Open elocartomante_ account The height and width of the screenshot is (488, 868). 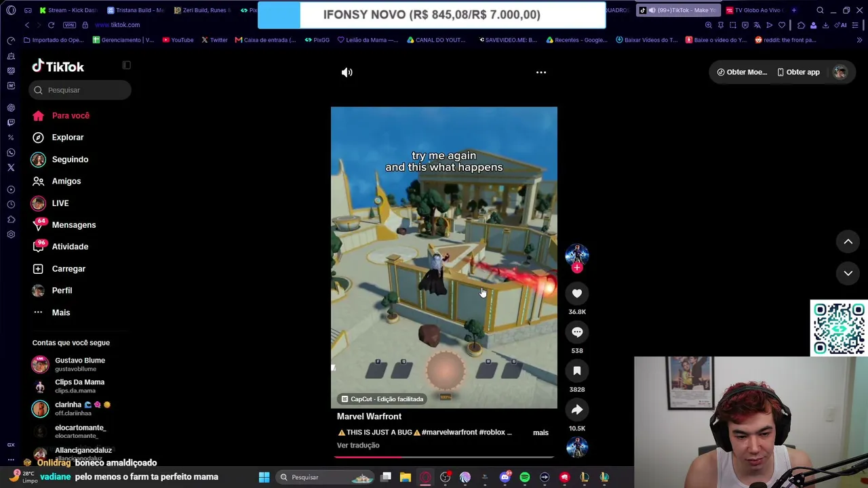click(x=68, y=431)
